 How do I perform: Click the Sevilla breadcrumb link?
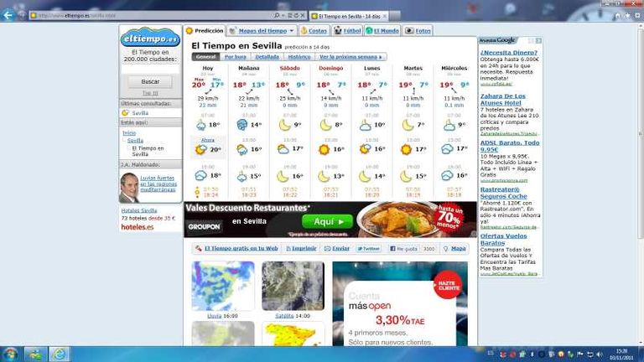pos(135,141)
